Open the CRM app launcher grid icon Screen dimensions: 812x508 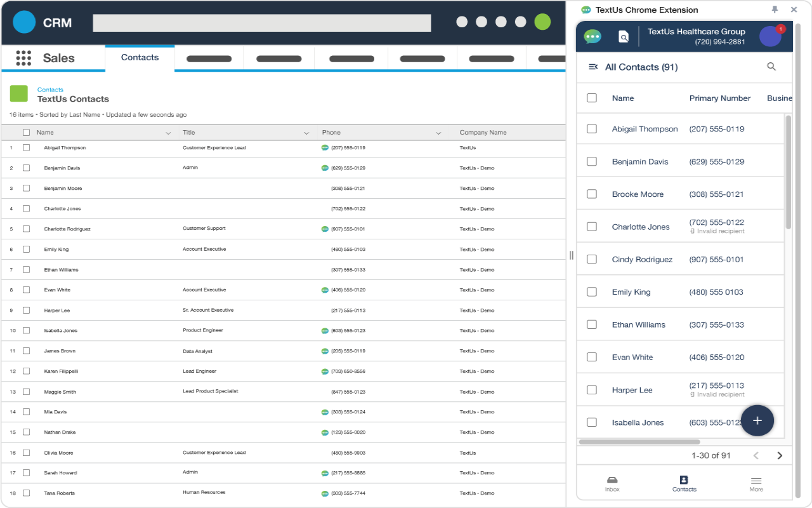(23, 58)
